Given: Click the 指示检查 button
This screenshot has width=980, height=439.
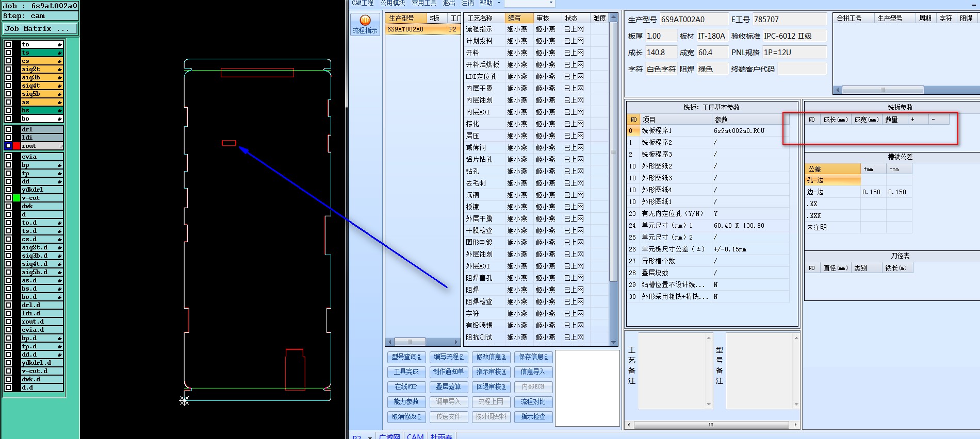Looking at the screenshot, I should [x=533, y=416].
